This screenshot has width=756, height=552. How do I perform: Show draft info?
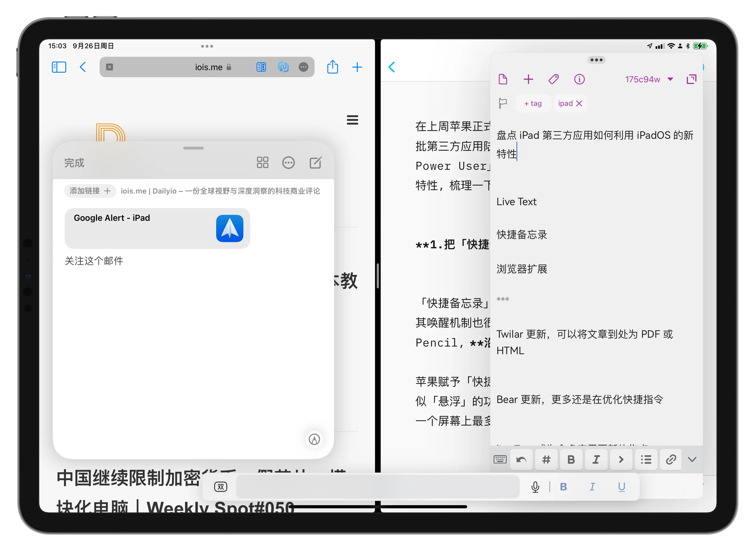click(x=579, y=79)
